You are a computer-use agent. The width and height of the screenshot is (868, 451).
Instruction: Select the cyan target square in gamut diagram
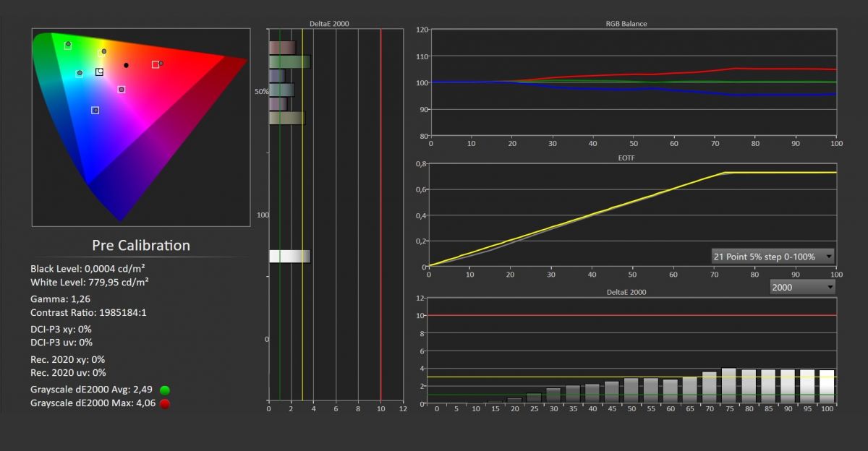(x=80, y=73)
